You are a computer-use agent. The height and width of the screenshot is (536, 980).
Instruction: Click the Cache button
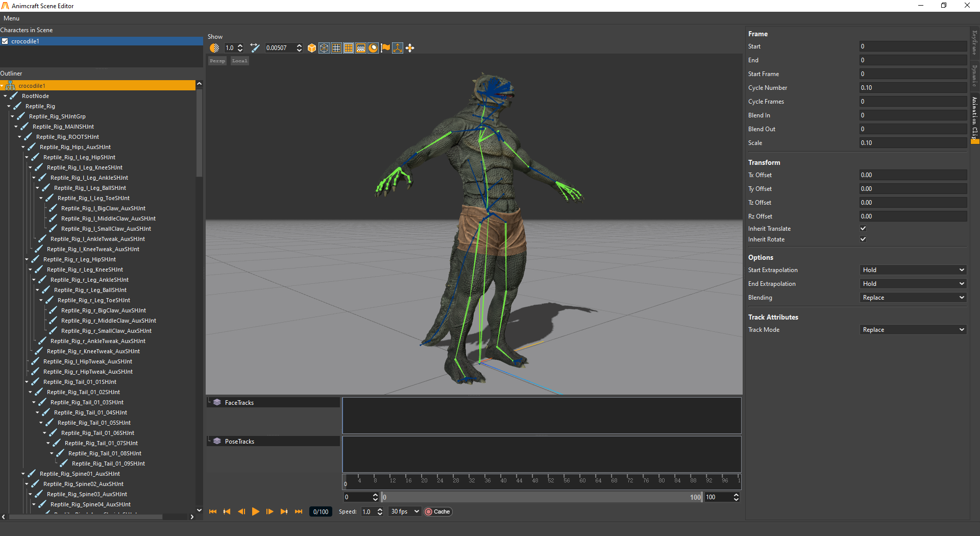point(438,511)
